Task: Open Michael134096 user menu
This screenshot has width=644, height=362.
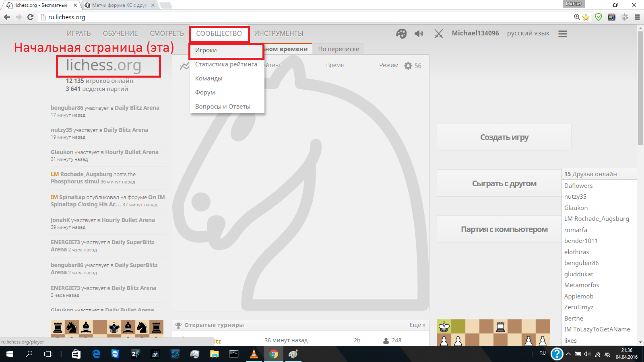Action: (475, 33)
